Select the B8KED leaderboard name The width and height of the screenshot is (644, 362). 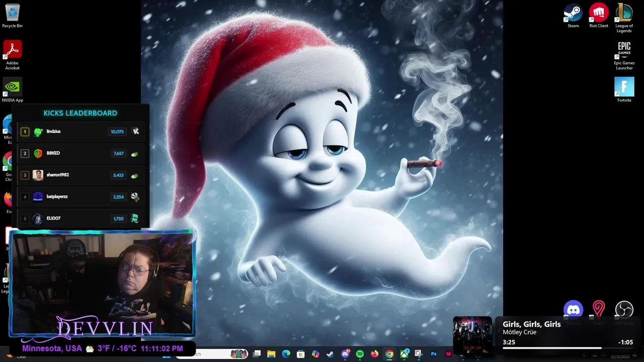(53, 153)
